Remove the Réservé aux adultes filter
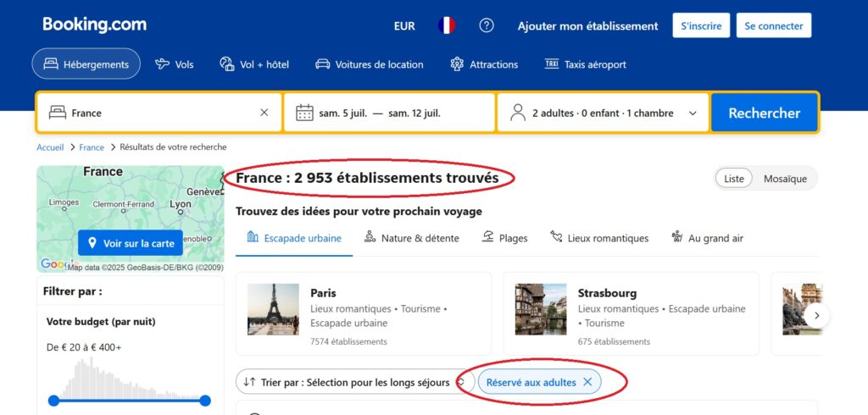This screenshot has height=415, width=868. pyautogui.click(x=588, y=382)
